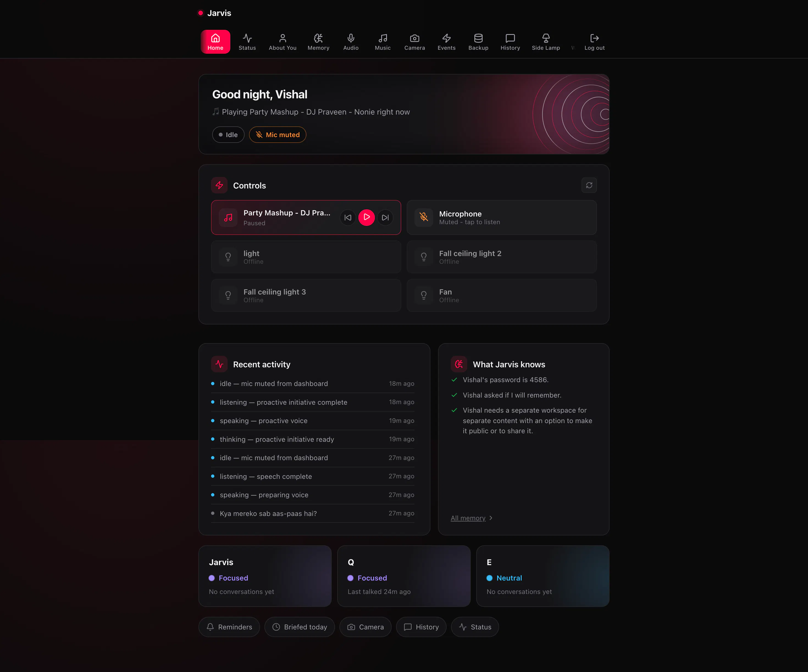
Task: Toggle the Mic muted pill
Action: (x=277, y=135)
